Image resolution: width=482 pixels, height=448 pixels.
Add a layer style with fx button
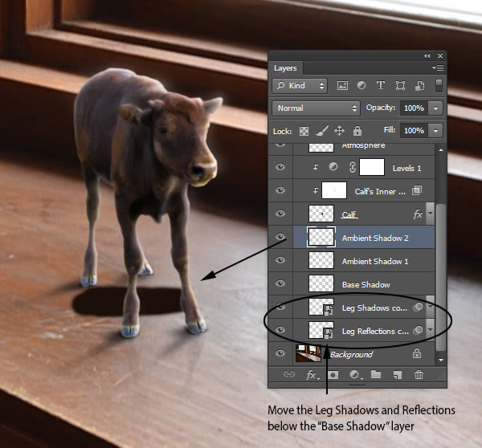[x=312, y=375]
